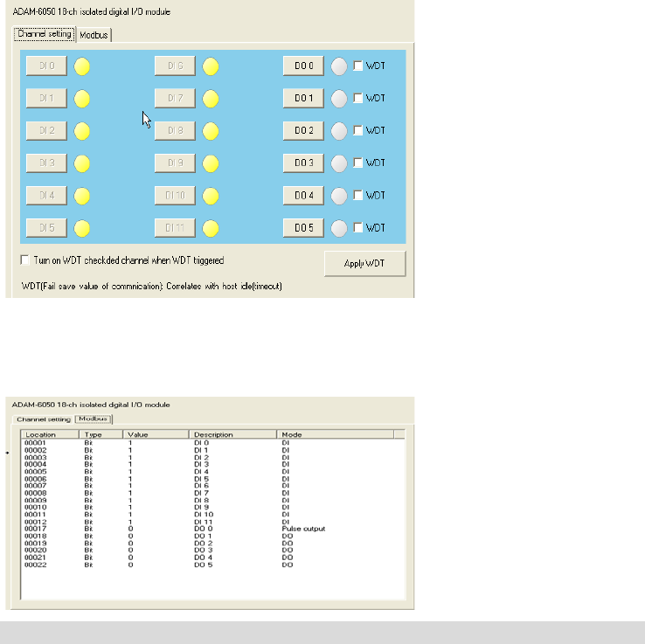Click the DO 1 description cell

(203, 537)
